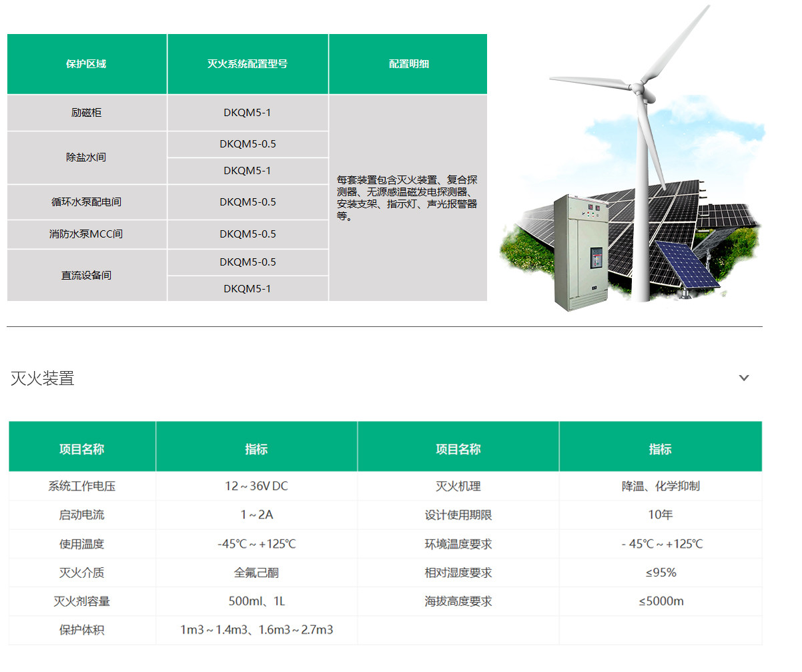Select the 直流设备间 row label
Screen dimensions: 802x672
86,275
